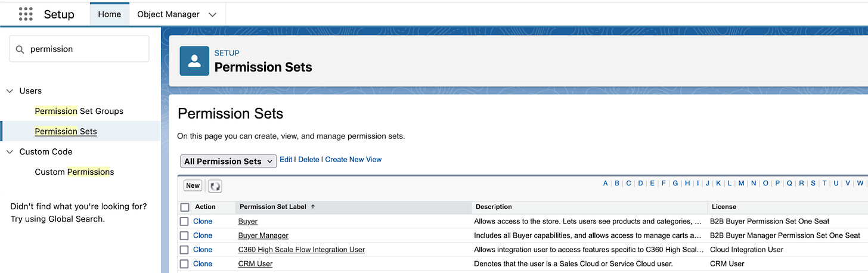Open the Object Manager tab dropdown chevron
Viewport: 868px width, 273px height.
coord(212,14)
